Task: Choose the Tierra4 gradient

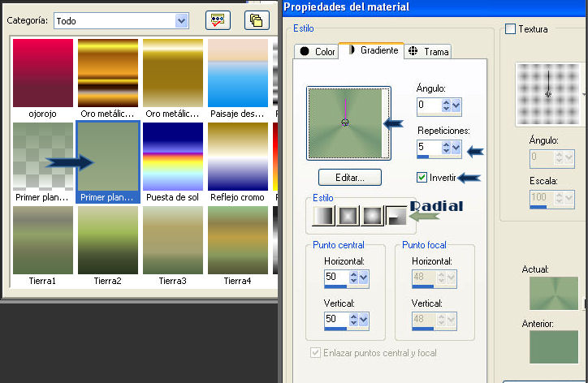Action: pos(238,240)
